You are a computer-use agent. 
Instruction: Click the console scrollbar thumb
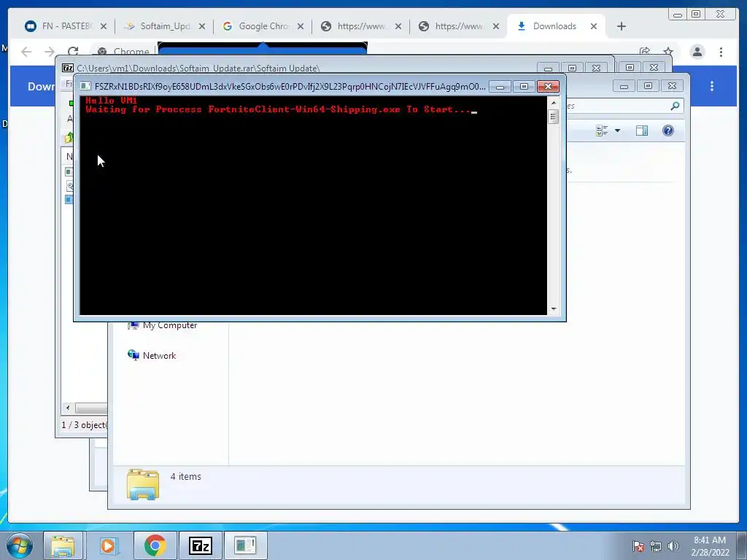pyautogui.click(x=554, y=117)
